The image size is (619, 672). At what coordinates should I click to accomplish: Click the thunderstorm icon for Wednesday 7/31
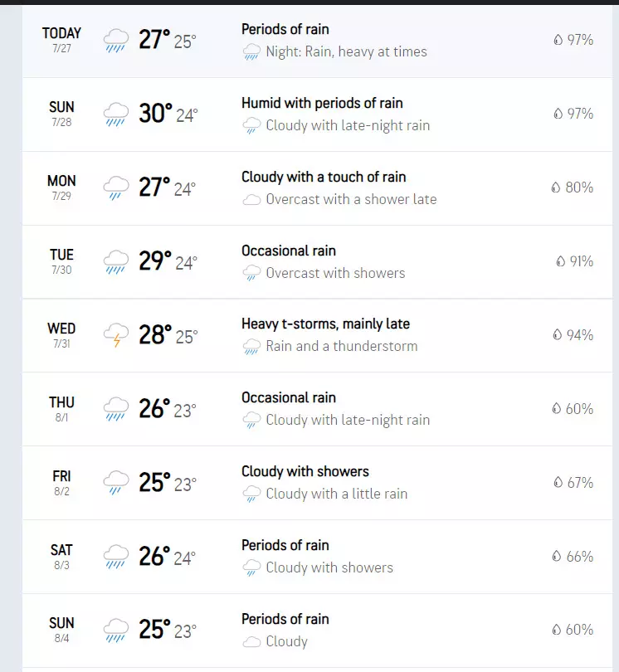116,335
